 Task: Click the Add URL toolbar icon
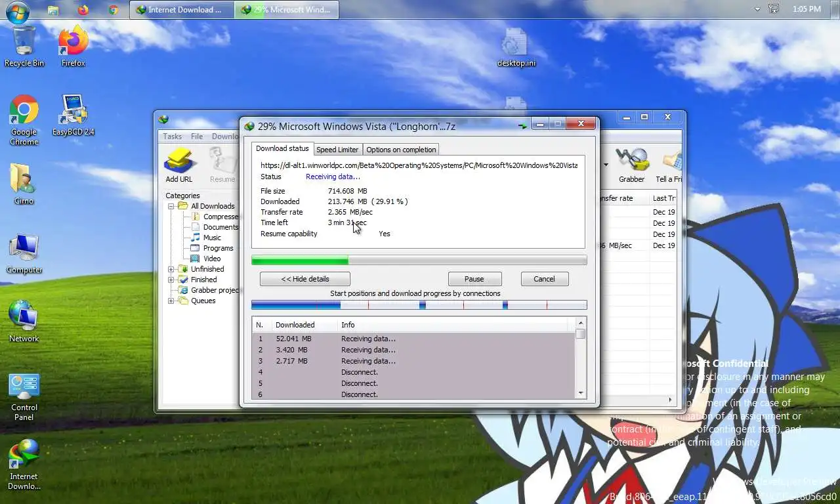179,165
